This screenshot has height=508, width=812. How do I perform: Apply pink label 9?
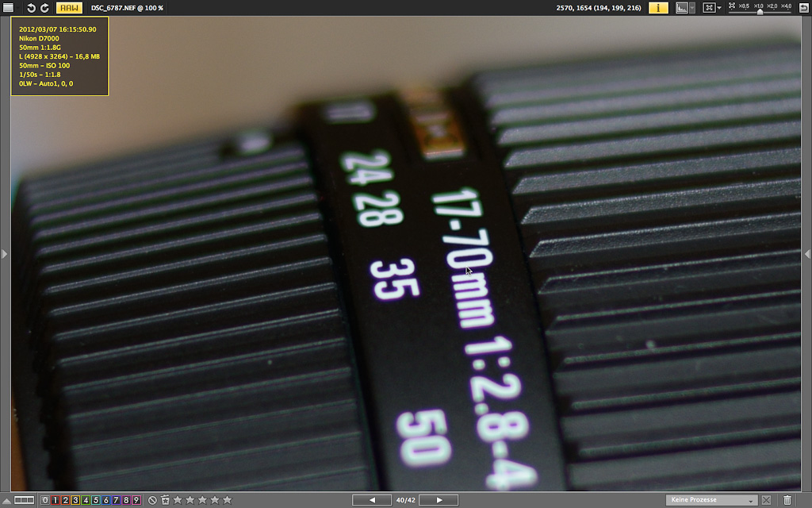[x=136, y=500]
